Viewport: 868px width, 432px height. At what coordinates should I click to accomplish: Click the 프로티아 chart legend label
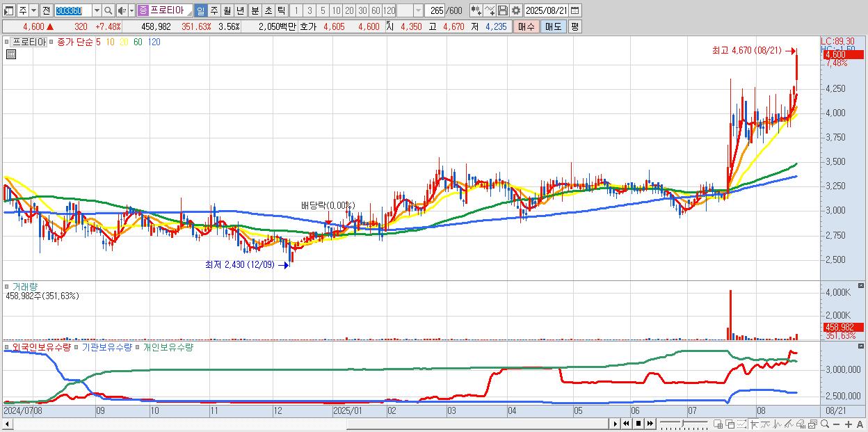tap(29, 42)
